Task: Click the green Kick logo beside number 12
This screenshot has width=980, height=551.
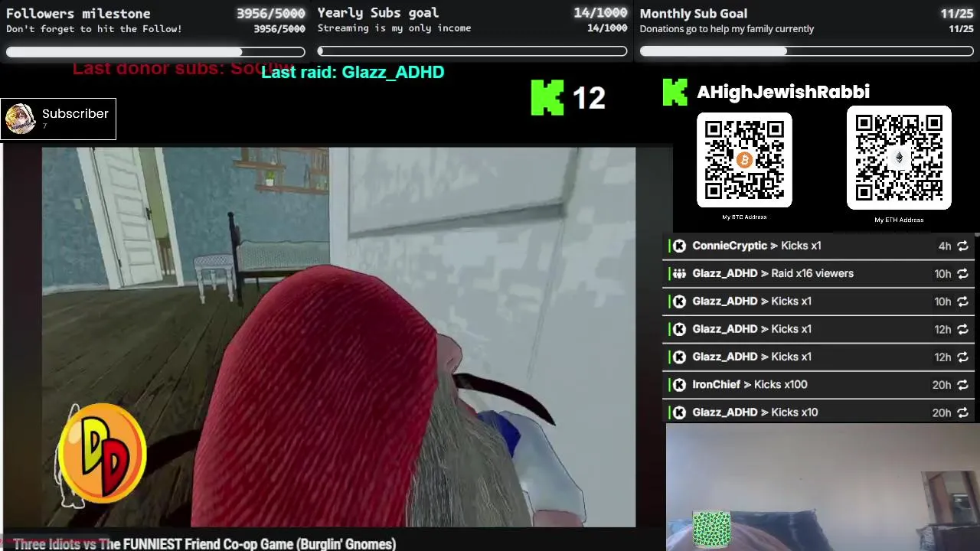Action: pos(547,98)
